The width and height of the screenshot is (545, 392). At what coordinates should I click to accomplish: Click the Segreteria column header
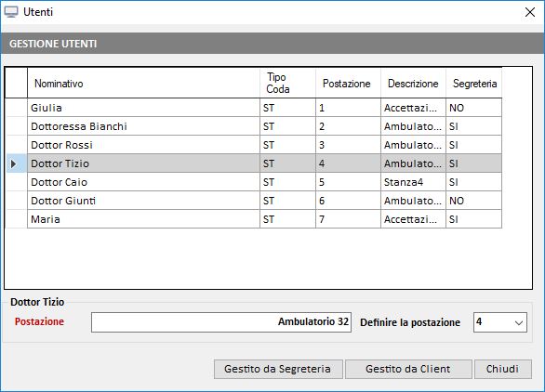(x=474, y=84)
